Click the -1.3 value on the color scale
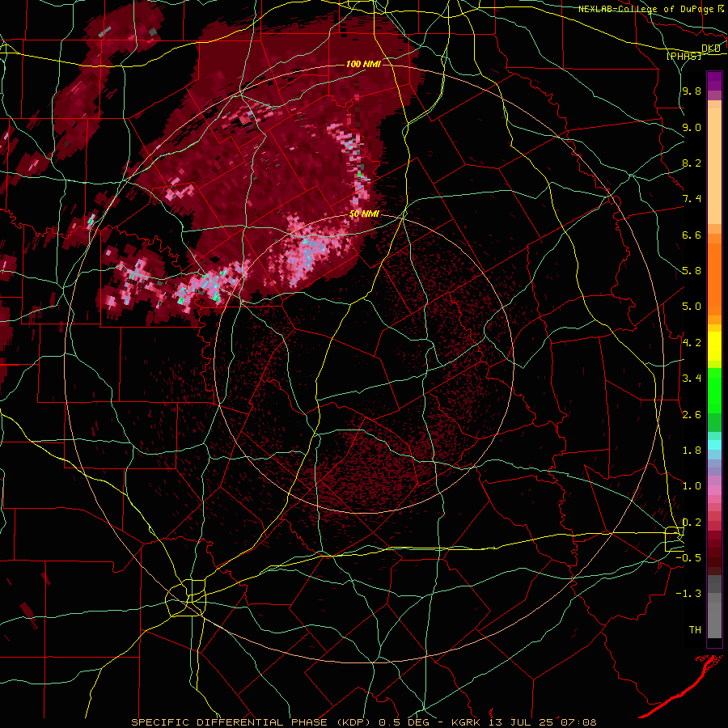The width and height of the screenshot is (728, 728). (689, 594)
